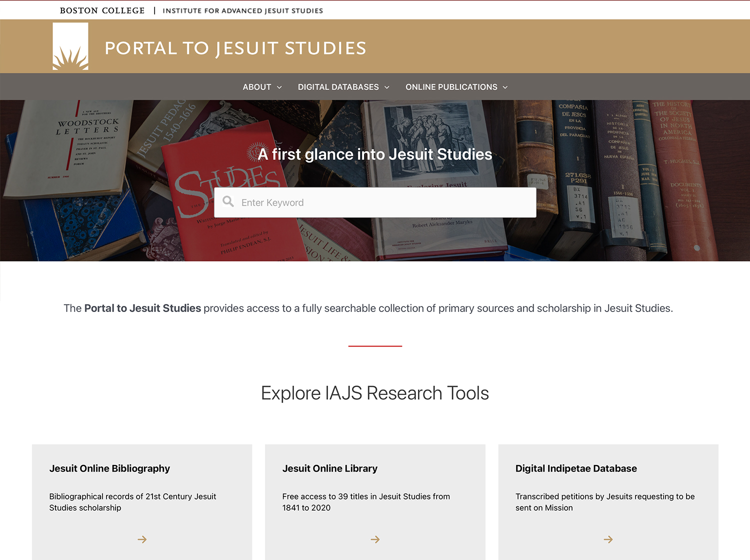The width and height of the screenshot is (750, 560).
Task: Click the hero banner slide indicator dot
Action: [696, 248]
